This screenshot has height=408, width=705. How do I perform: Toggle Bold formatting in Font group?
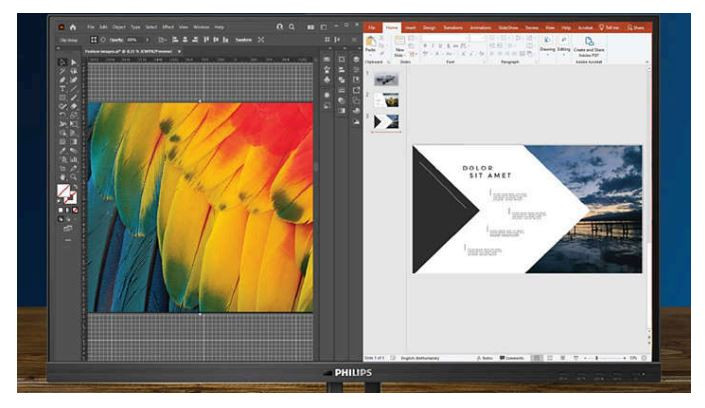click(425, 46)
